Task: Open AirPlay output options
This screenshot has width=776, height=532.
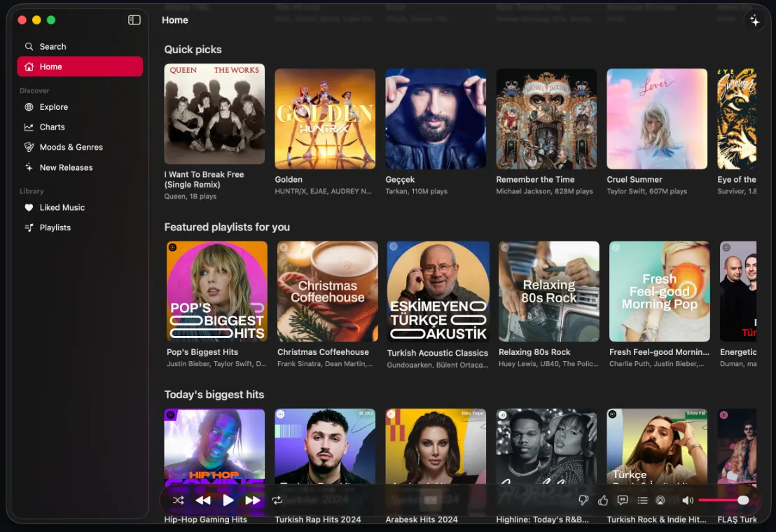Action: 660,500
